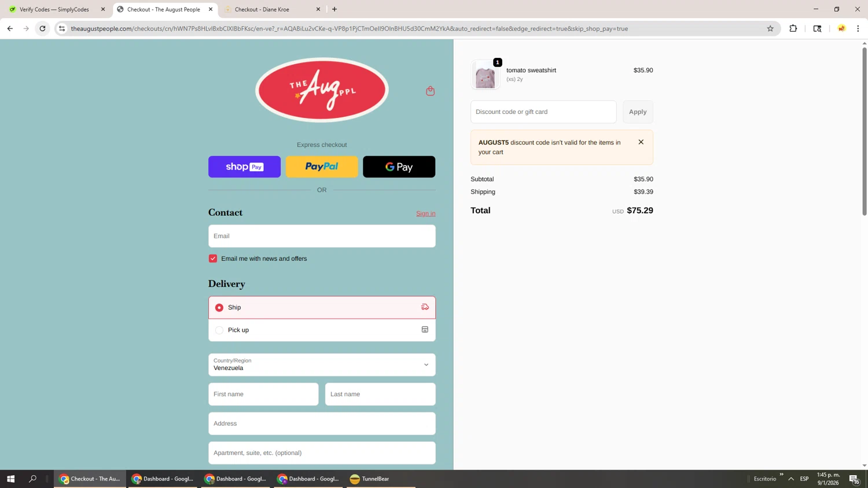This screenshot has height=488, width=868.
Task: Pay with Shop Pay express checkout
Action: 244,167
